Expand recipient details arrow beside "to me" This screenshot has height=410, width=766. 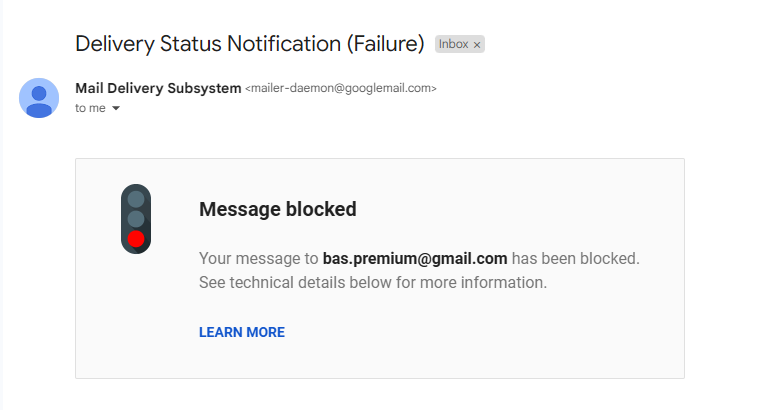[x=116, y=108]
